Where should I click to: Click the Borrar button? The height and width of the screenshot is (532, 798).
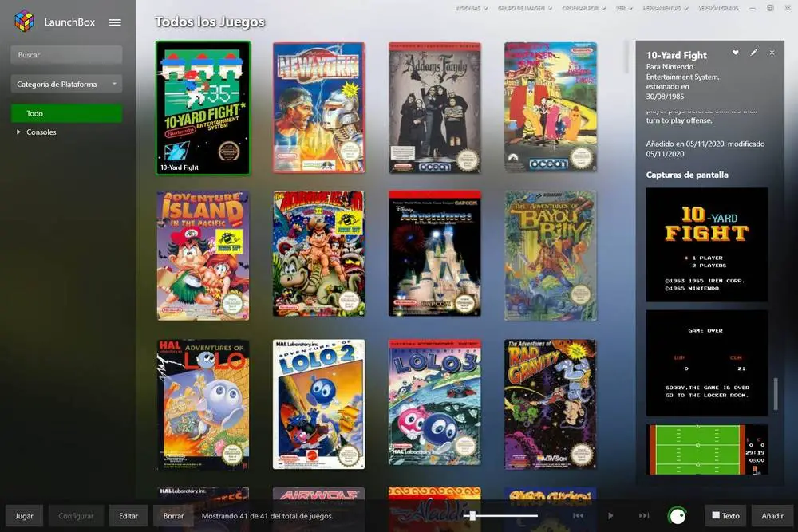tap(173, 516)
